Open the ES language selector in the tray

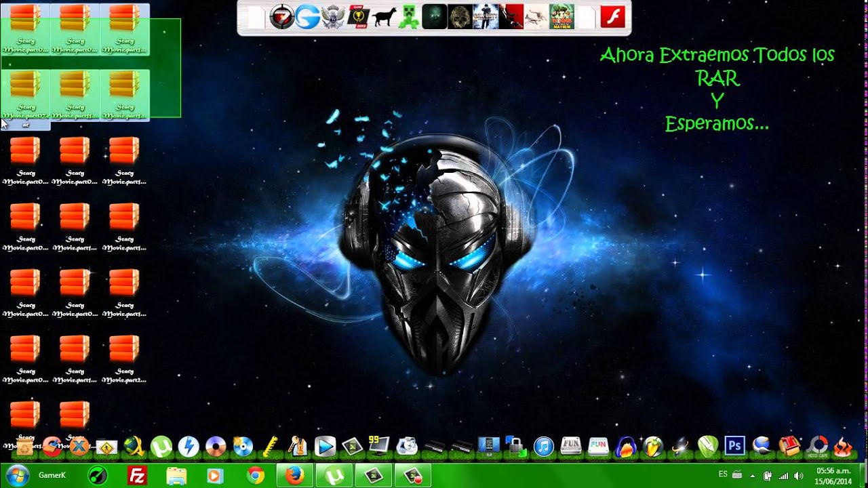pyautogui.click(x=722, y=474)
